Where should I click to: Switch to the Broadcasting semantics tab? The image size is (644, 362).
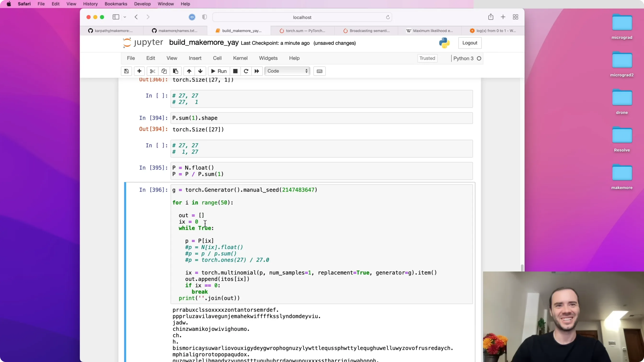[367, 31]
